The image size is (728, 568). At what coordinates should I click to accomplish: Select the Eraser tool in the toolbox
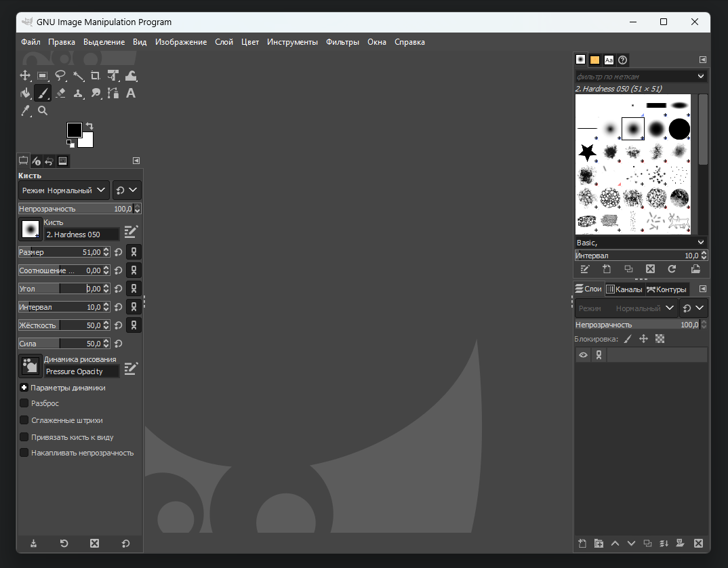[x=60, y=93]
